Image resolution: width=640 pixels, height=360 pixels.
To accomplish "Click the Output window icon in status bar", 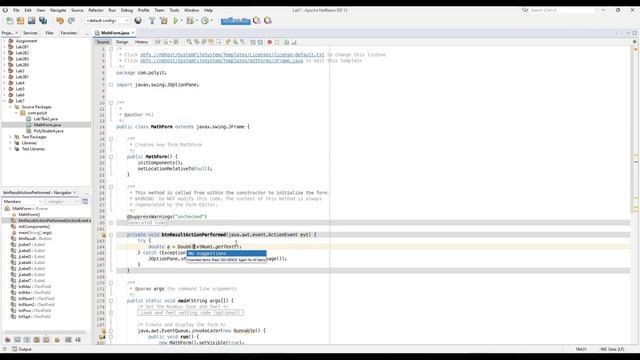I will [x=15, y=349].
